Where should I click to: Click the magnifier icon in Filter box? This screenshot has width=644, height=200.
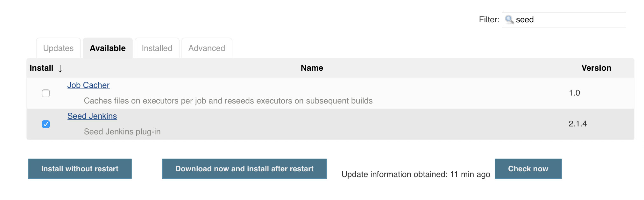coord(509,20)
